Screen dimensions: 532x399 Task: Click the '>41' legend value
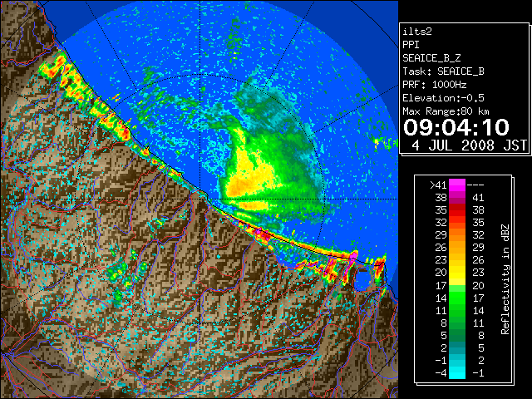click(438, 185)
